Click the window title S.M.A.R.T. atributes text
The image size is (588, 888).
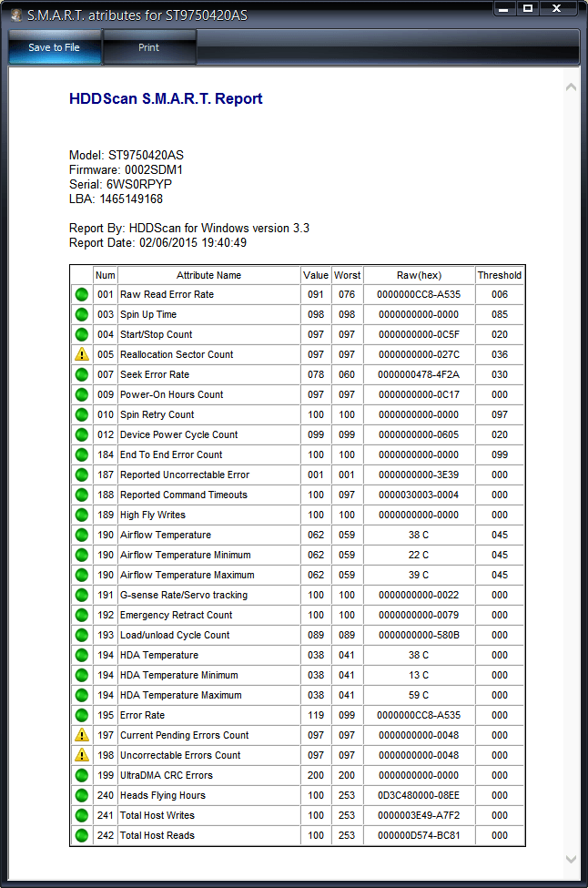coord(137,15)
